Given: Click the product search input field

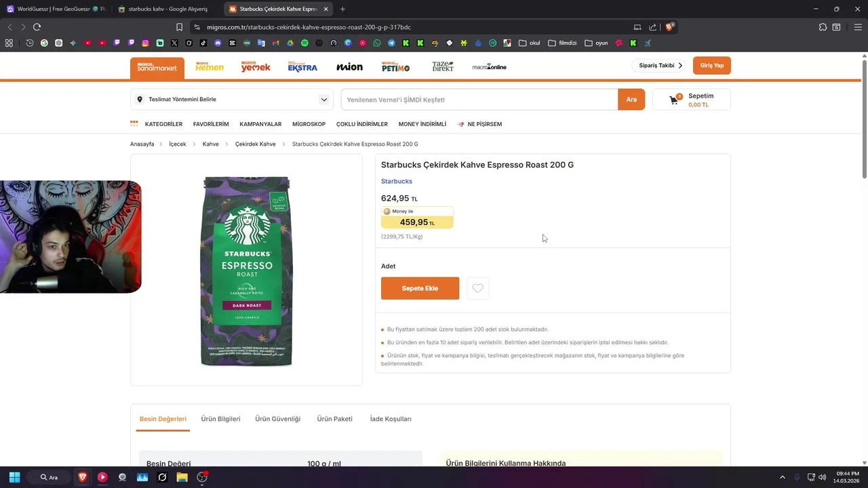Looking at the screenshot, I should [x=479, y=100].
